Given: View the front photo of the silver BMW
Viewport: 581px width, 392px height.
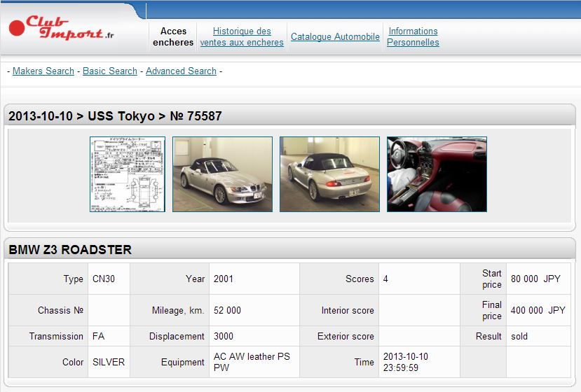Looking at the screenshot, I should tap(222, 174).
